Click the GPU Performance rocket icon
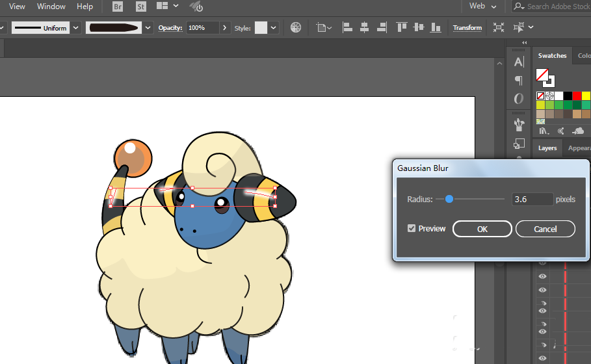 [x=196, y=6]
